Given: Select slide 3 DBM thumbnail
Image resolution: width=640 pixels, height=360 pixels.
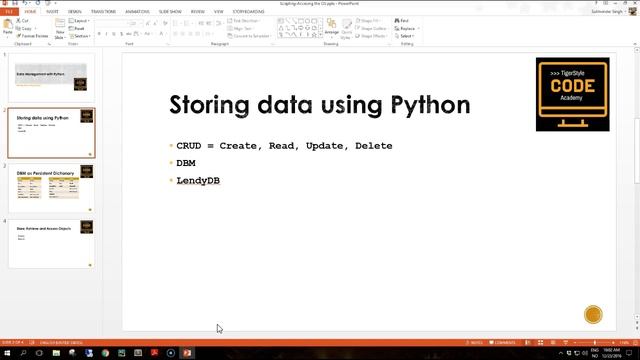Looking at the screenshot, I should tap(51, 188).
